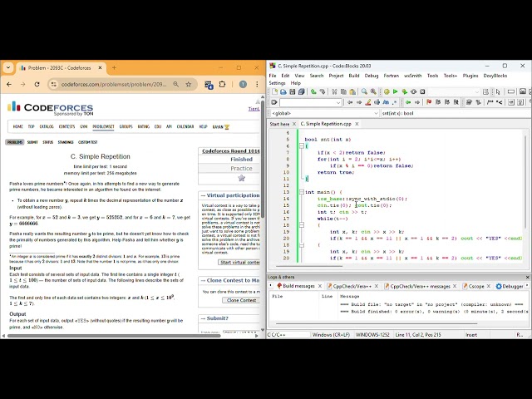
Task: Click the Rebuild icon
Action: click(x=413, y=91)
